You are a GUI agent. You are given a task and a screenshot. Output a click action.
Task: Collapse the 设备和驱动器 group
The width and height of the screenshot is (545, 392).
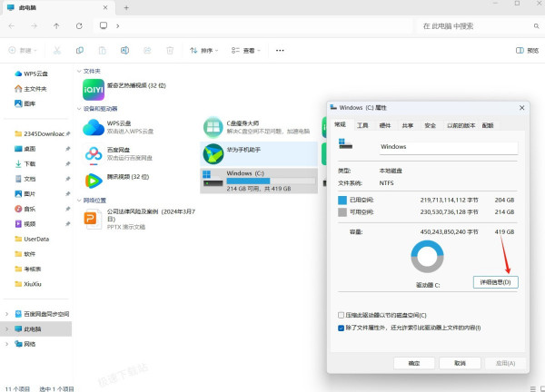pos(79,109)
